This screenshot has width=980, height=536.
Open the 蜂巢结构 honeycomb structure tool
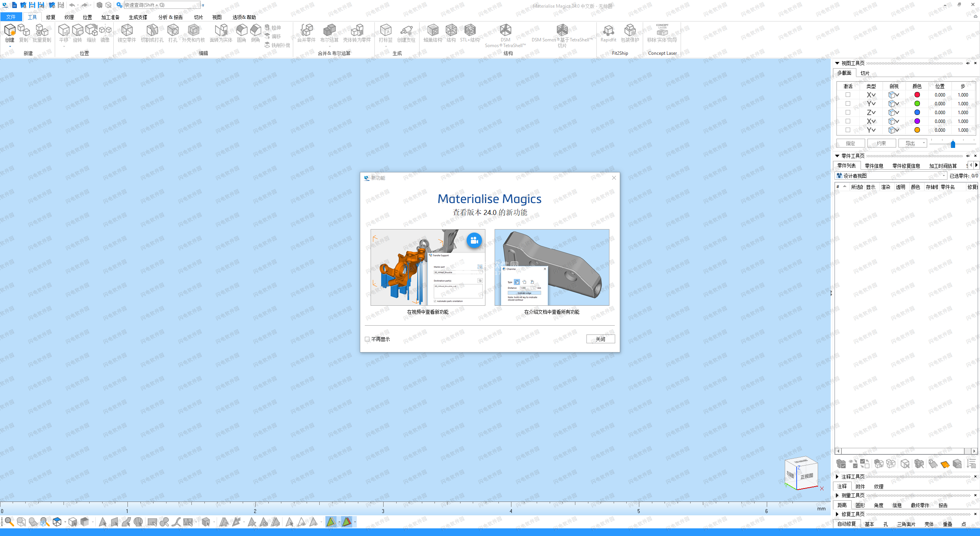(x=433, y=33)
